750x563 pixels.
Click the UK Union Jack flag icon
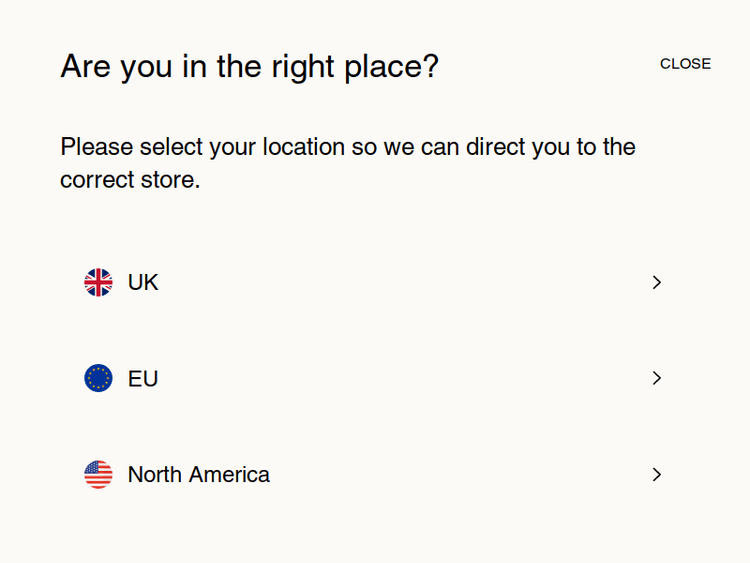[98, 282]
